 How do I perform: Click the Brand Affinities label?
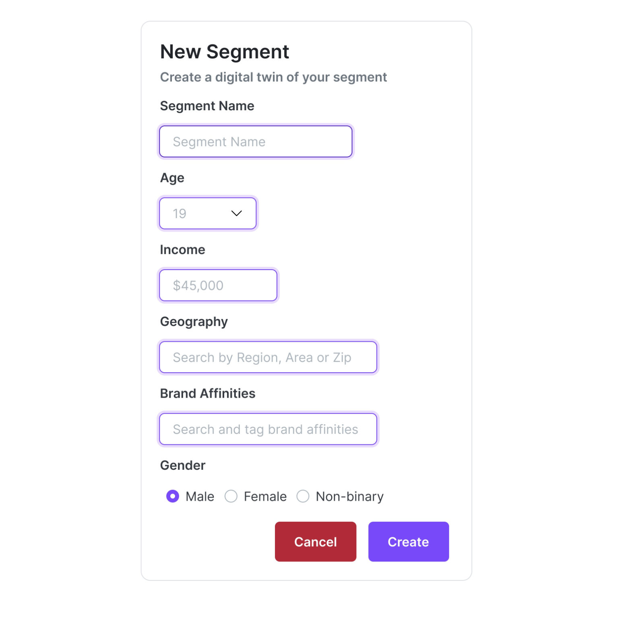click(x=208, y=393)
